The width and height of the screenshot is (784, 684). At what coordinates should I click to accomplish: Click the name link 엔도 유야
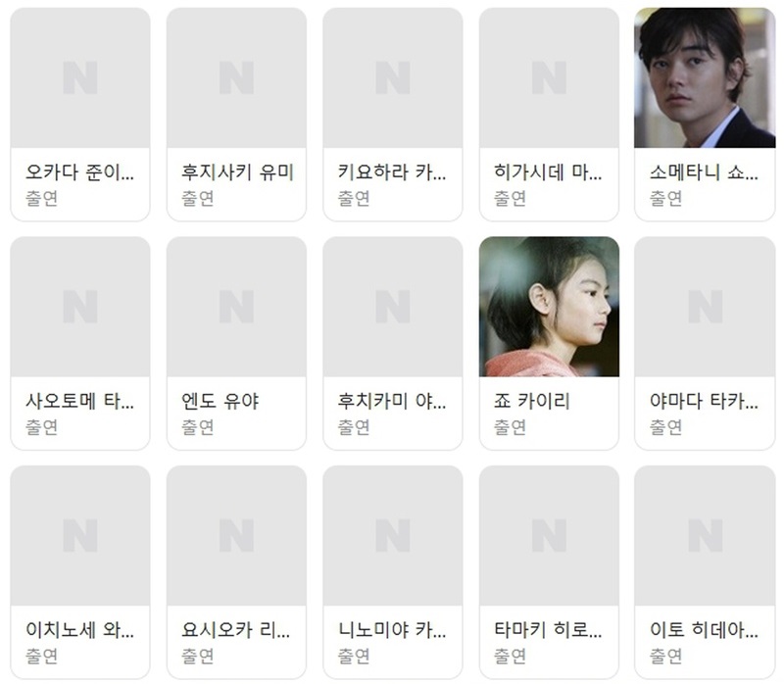(220, 401)
